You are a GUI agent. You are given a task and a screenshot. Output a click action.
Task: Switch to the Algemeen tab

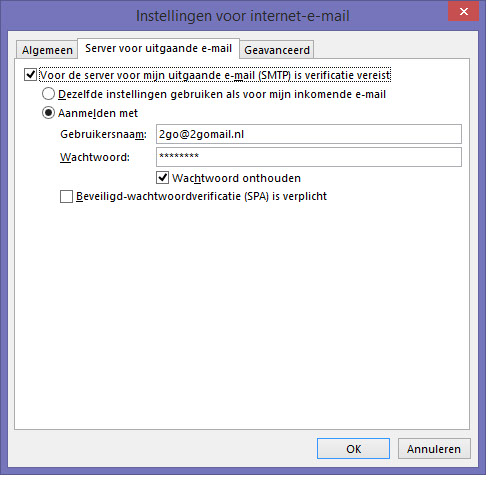(x=47, y=50)
